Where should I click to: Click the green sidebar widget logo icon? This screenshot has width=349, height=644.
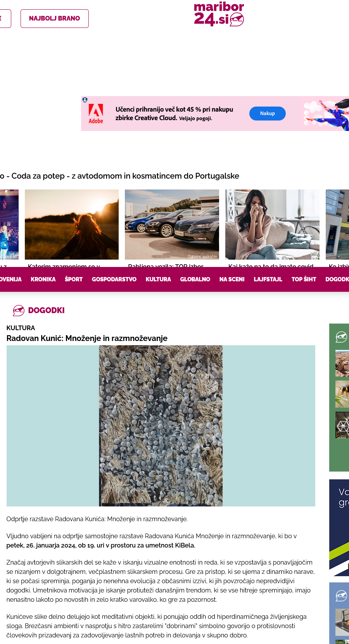coord(341,337)
